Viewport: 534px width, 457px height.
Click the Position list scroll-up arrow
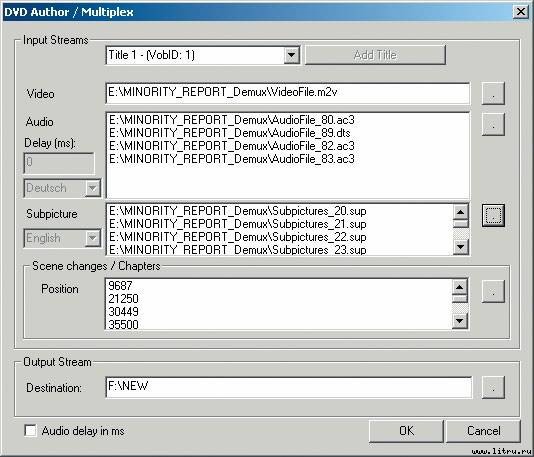[x=459, y=287]
